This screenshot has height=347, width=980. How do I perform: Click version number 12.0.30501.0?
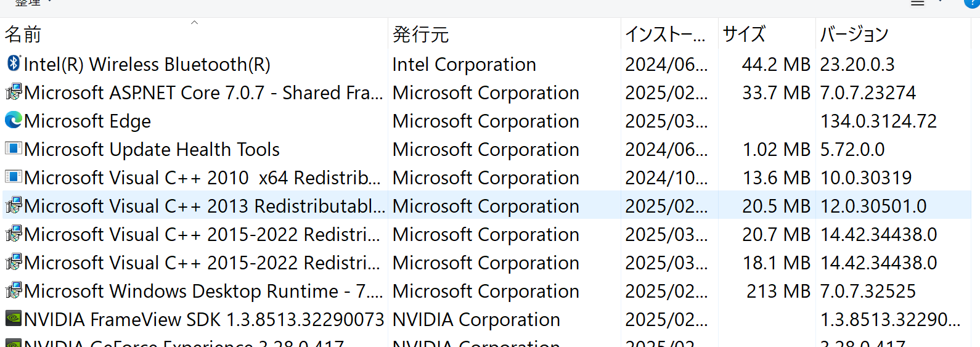pos(873,206)
